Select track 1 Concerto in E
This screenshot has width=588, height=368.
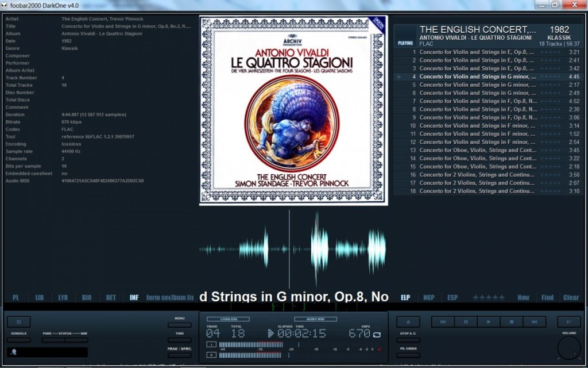click(488, 52)
